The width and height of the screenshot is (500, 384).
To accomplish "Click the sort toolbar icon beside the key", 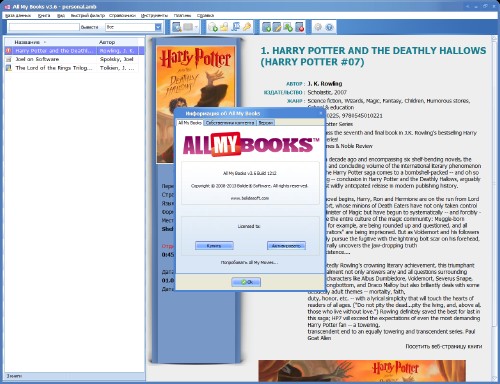I will [x=235, y=27].
